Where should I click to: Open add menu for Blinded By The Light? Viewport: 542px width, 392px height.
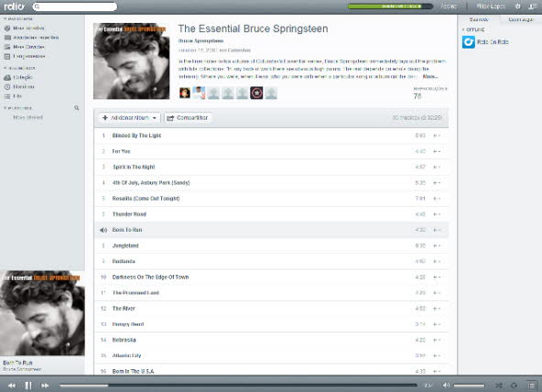click(437, 136)
